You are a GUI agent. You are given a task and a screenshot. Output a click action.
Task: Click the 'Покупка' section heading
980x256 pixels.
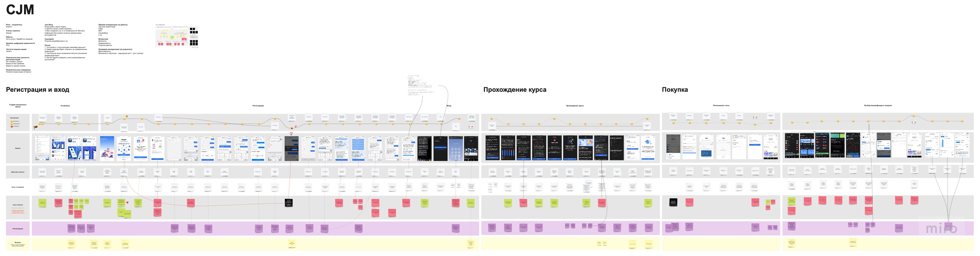[x=675, y=90]
